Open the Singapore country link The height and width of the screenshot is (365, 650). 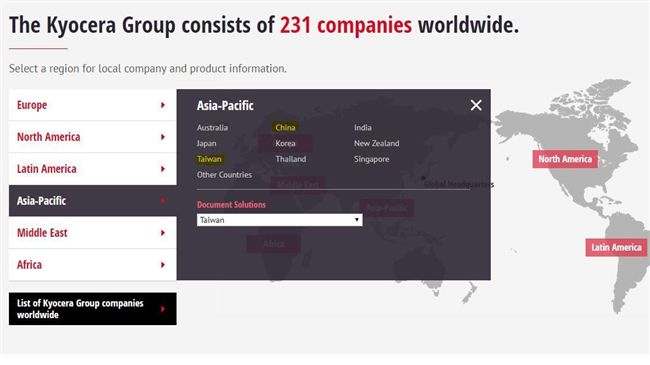(x=371, y=159)
